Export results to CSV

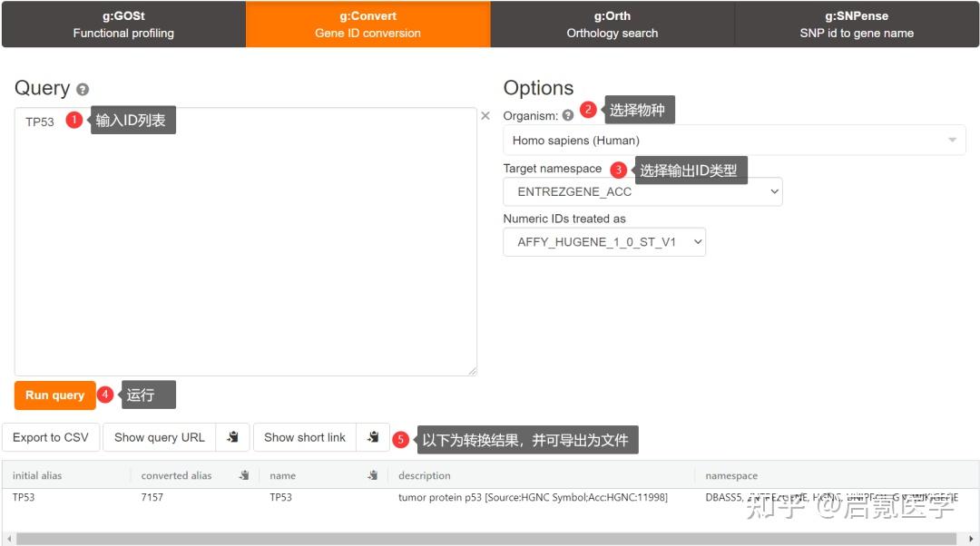(51, 437)
